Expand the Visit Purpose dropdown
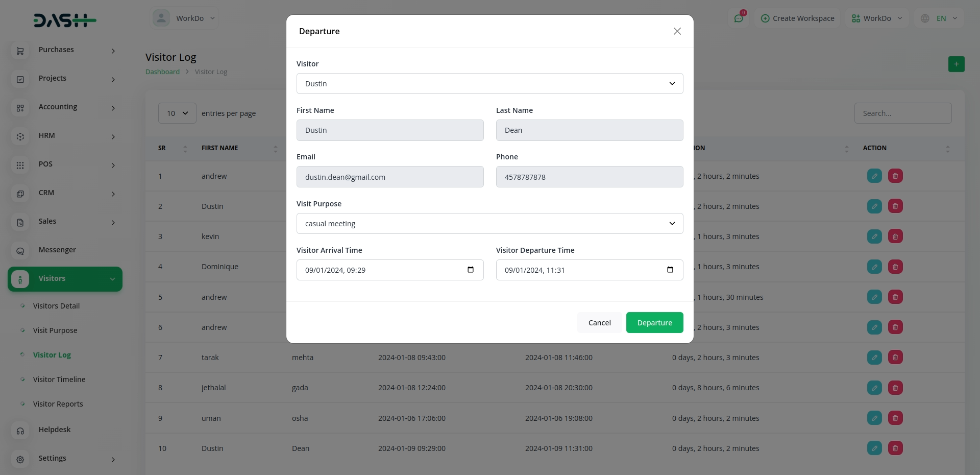The height and width of the screenshot is (475, 980). [489, 224]
